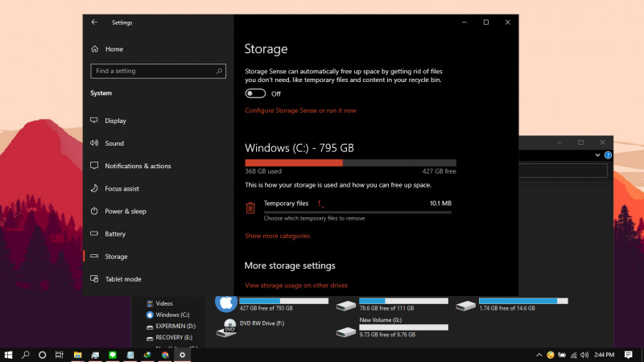The height and width of the screenshot is (362, 644).
Task: Open the Action Center notifications
Action: coord(629,355)
